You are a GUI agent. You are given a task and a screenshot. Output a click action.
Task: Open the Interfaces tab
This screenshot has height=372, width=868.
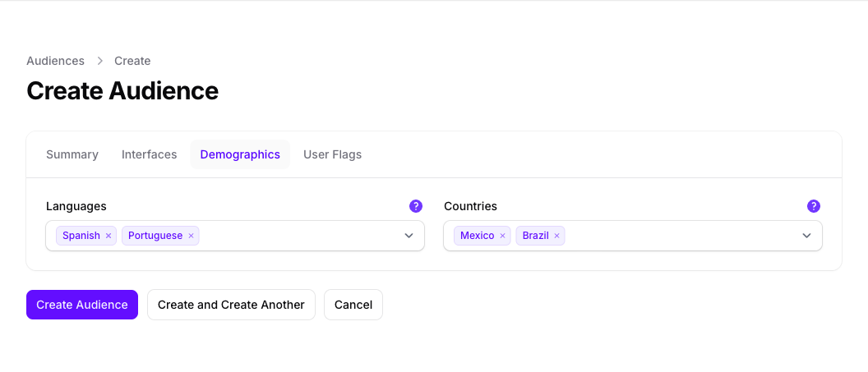pyautogui.click(x=150, y=154)
